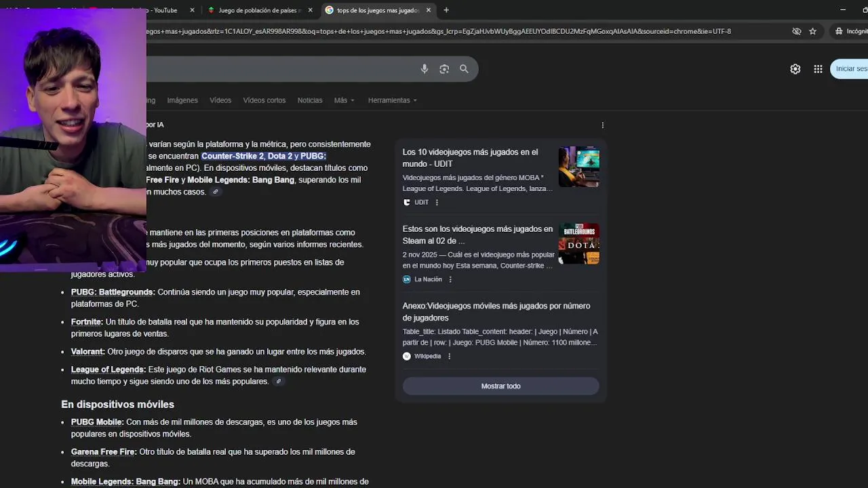Click the Wikipedia source favicon
Viewport: 868px width, 488px height.
[x=407, y=357]
